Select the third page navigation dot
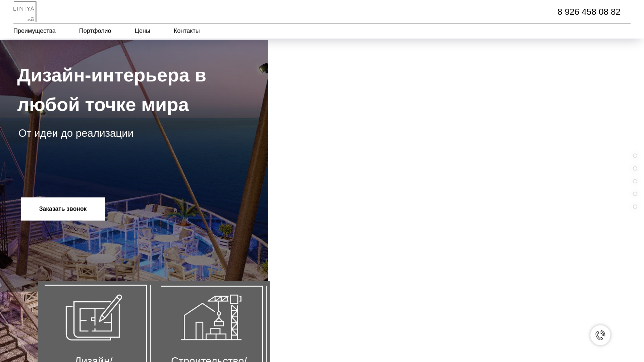644x362 pixels. tap(635, 181)
